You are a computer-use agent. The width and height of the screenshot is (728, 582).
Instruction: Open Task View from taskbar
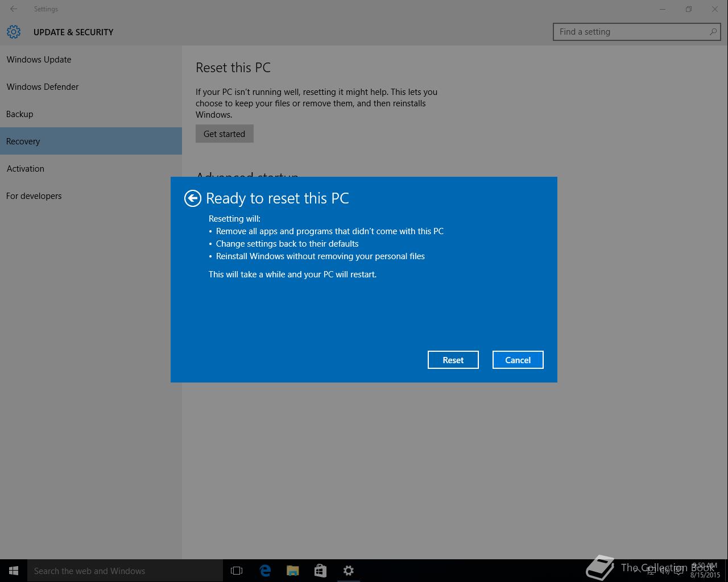pos(237,571)
